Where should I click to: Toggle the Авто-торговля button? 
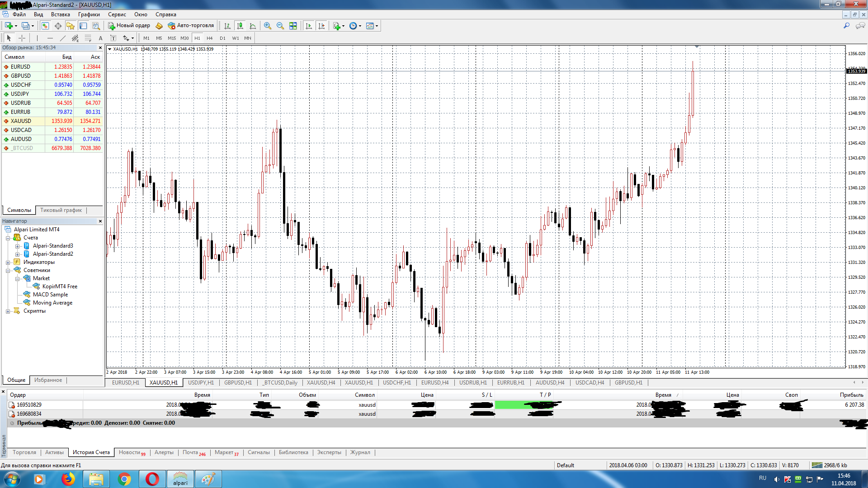pos(190,26)
